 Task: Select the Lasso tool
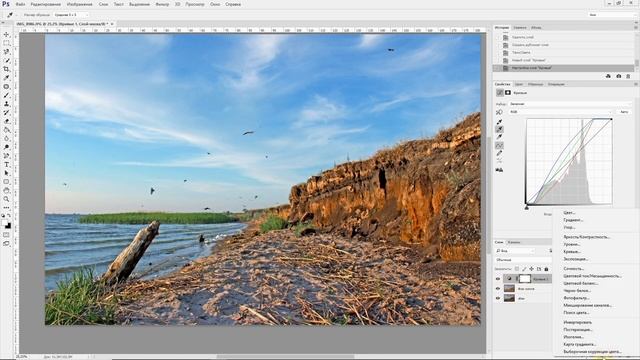[x=6, y=52]
